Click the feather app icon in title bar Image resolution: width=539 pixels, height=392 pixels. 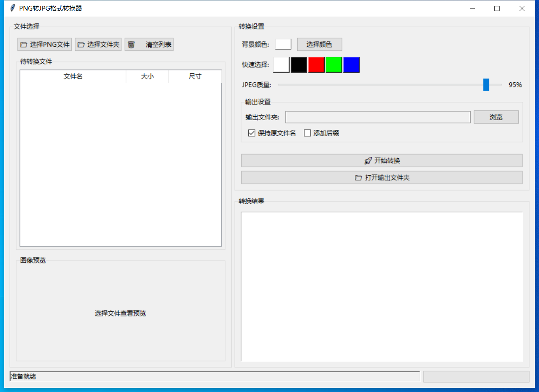pyautogui.click(x=12, y=8)
